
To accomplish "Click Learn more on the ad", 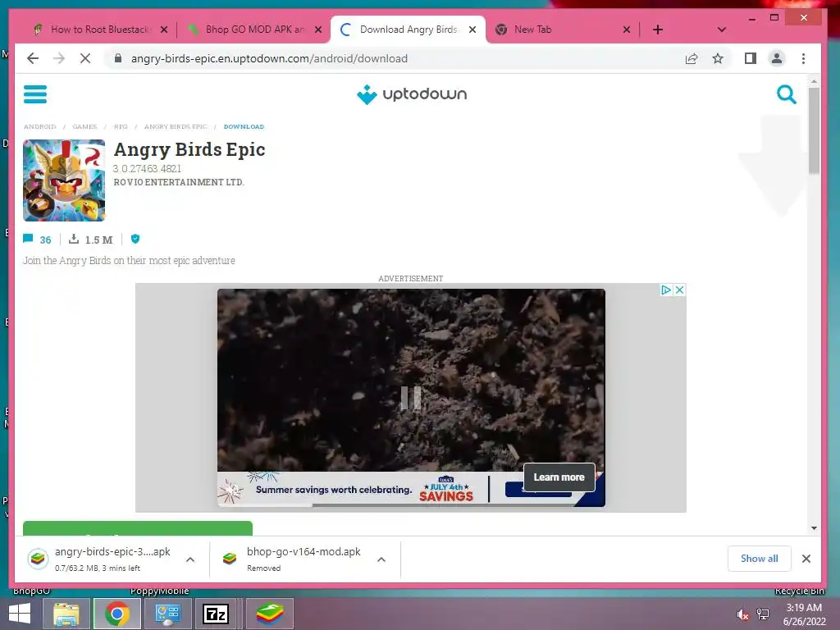I will click(x=559, y=477).
